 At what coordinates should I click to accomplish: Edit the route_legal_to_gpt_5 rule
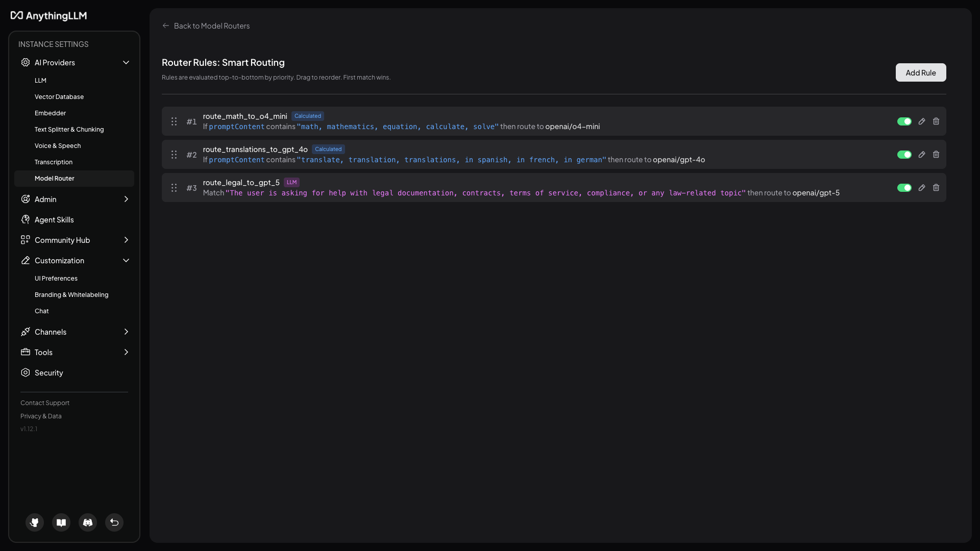[922, 188]
